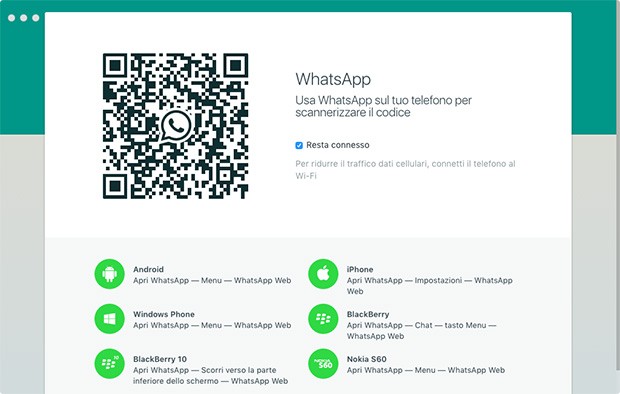This screenshot has height=394, width=620.
Task: Click the third window control dot
Action: click(x=36, y=18)
